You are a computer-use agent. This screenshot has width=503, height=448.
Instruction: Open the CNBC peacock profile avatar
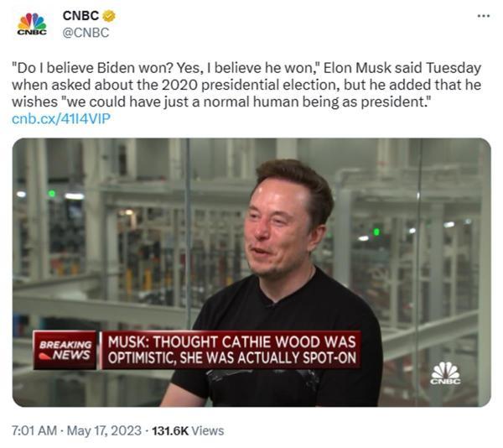click(32, 23)
